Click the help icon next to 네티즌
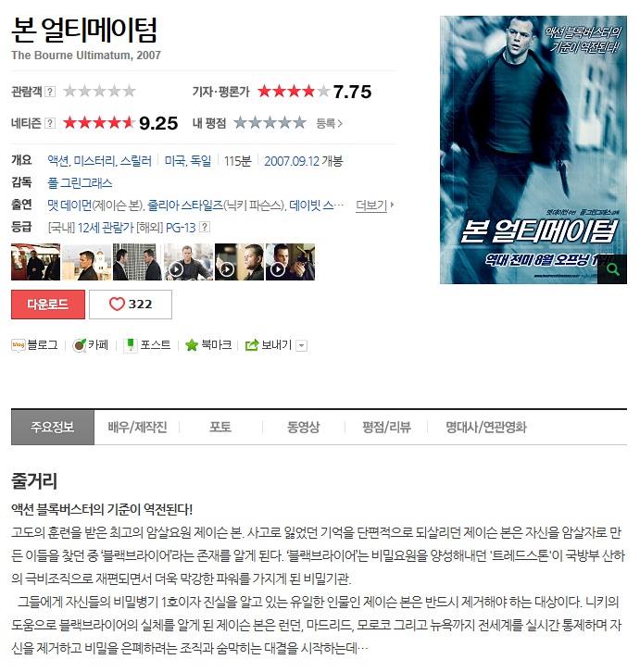This screenshot has height=672, width=640. [x=50, y=123]
